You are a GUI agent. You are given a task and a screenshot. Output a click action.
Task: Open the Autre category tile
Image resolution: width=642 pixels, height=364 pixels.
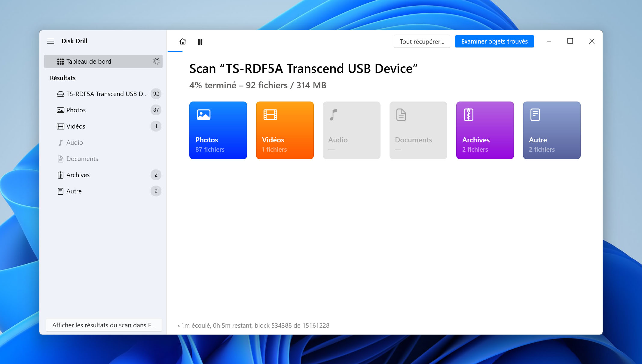tap(552, 130)
